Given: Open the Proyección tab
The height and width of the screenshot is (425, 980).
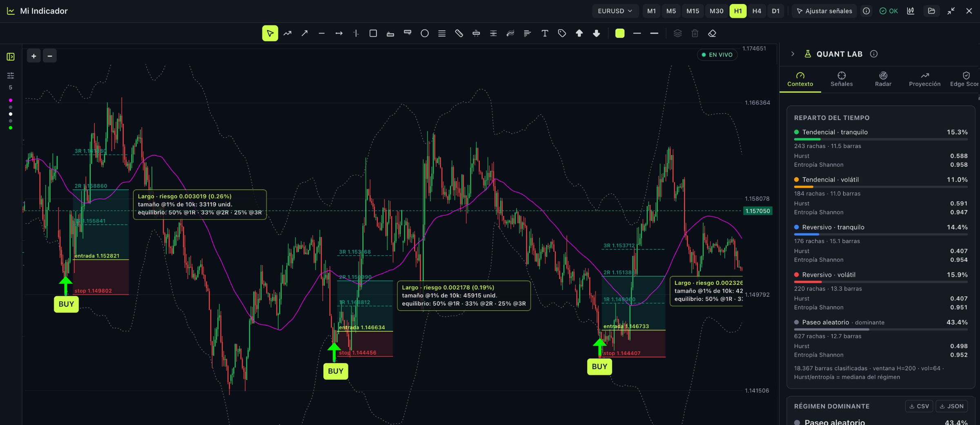Looking at the screenshot, I should (925, 79).
